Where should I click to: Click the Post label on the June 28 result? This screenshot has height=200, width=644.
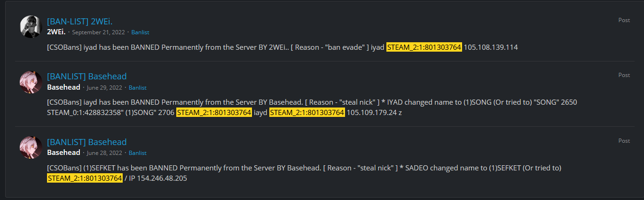[624, 141]
